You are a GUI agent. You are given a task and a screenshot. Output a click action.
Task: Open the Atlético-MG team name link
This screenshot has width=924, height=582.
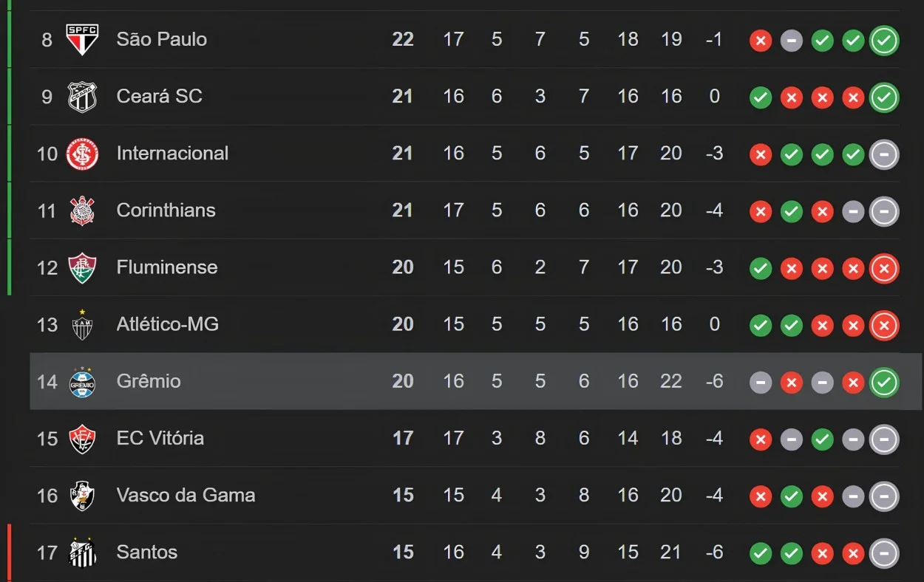pyautogui.click(x=168, y=324)
